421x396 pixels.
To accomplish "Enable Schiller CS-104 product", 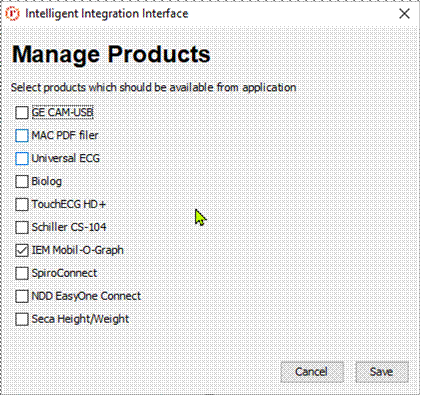I will (x=22, y=228).
